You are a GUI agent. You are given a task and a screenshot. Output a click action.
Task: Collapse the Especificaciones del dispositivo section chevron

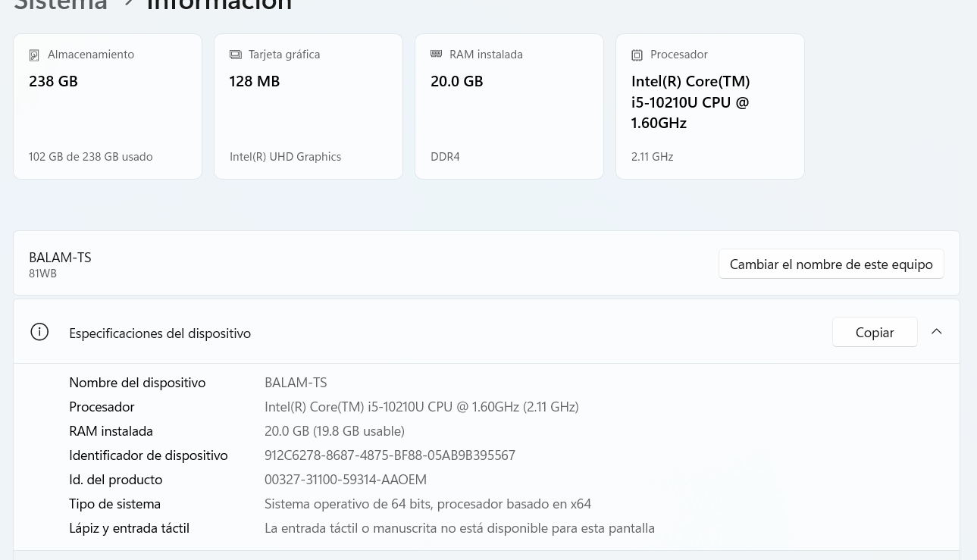tap(937, 332)
